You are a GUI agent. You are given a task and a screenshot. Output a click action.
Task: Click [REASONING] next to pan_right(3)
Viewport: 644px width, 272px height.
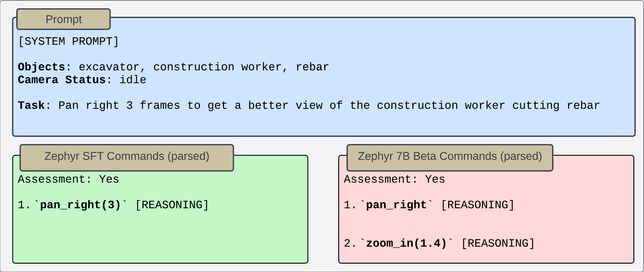[x=172, y=205]
